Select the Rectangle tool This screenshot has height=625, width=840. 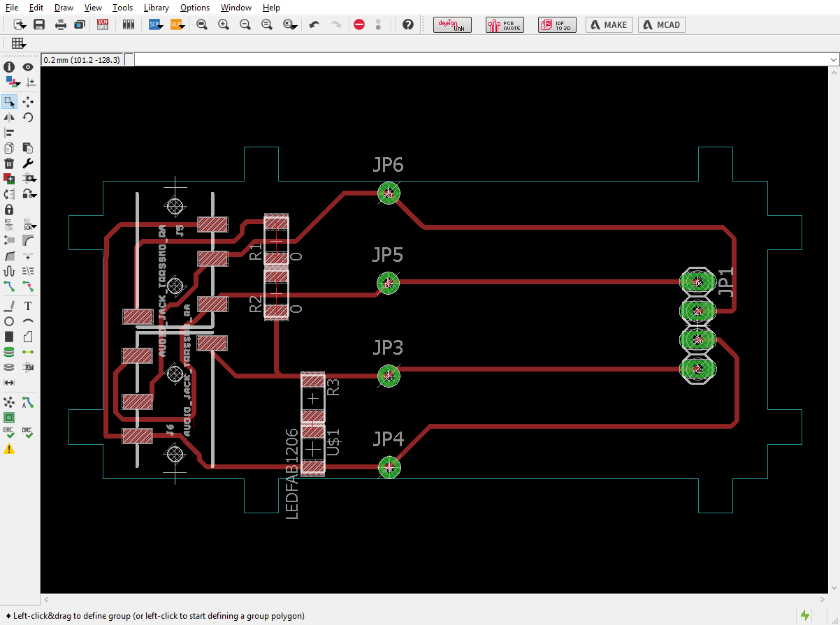(x=9, y=337)
